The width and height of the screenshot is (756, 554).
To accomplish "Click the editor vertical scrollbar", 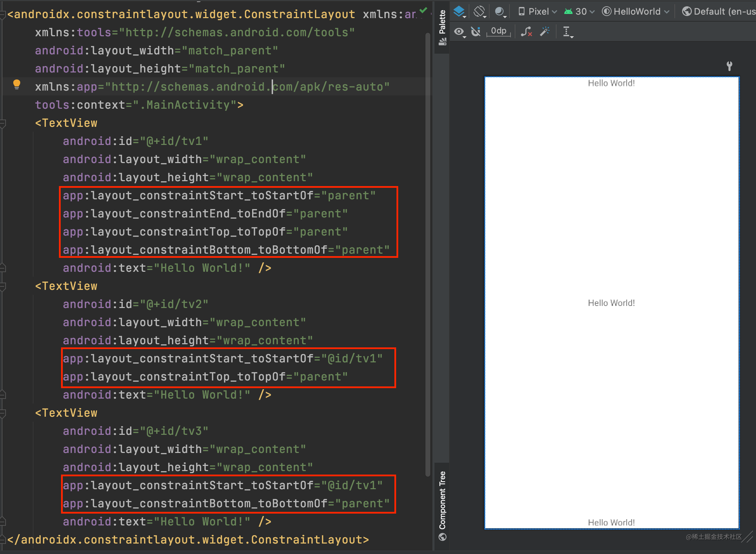I will point(428,254).
